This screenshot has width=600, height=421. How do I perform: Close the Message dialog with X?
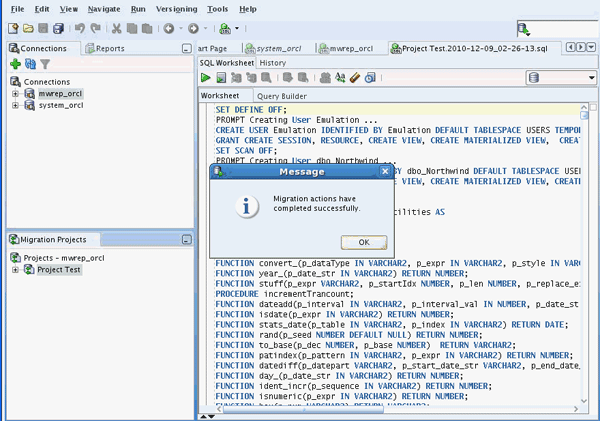(386, 172)
